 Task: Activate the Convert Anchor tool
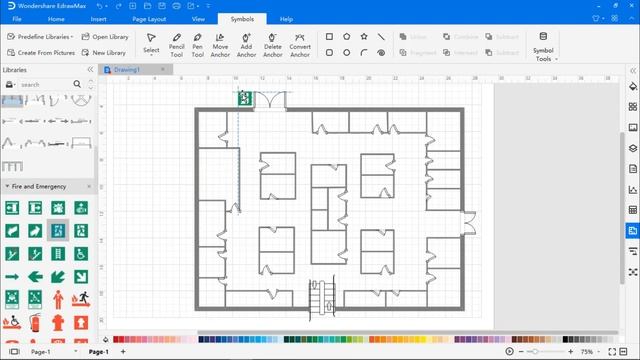tap(300, 45)
